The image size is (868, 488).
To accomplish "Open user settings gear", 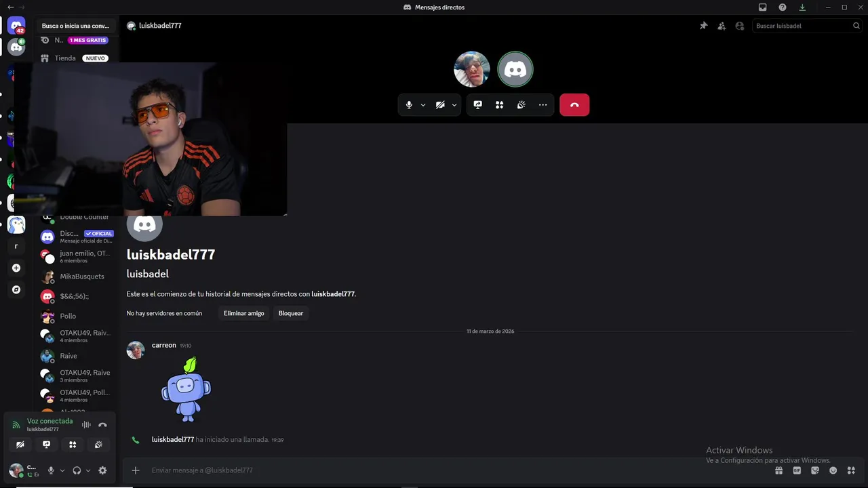I will coord(102,470).
